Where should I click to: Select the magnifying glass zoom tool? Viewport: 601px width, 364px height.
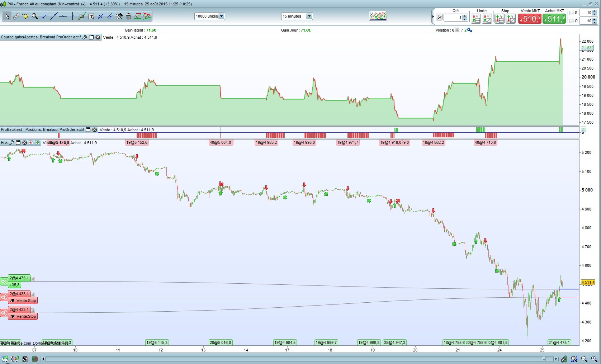tap(35, 16)
